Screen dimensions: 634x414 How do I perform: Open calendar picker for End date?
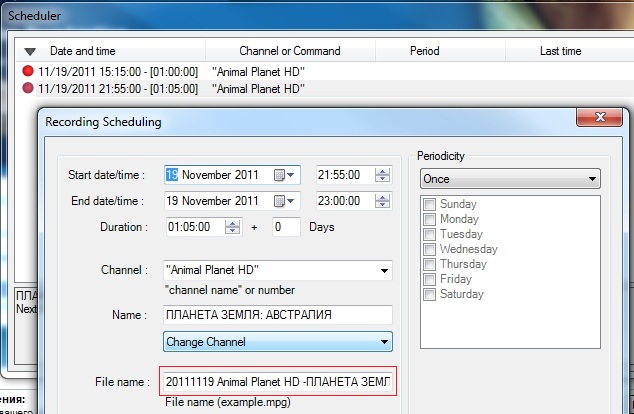click(285, 200)
